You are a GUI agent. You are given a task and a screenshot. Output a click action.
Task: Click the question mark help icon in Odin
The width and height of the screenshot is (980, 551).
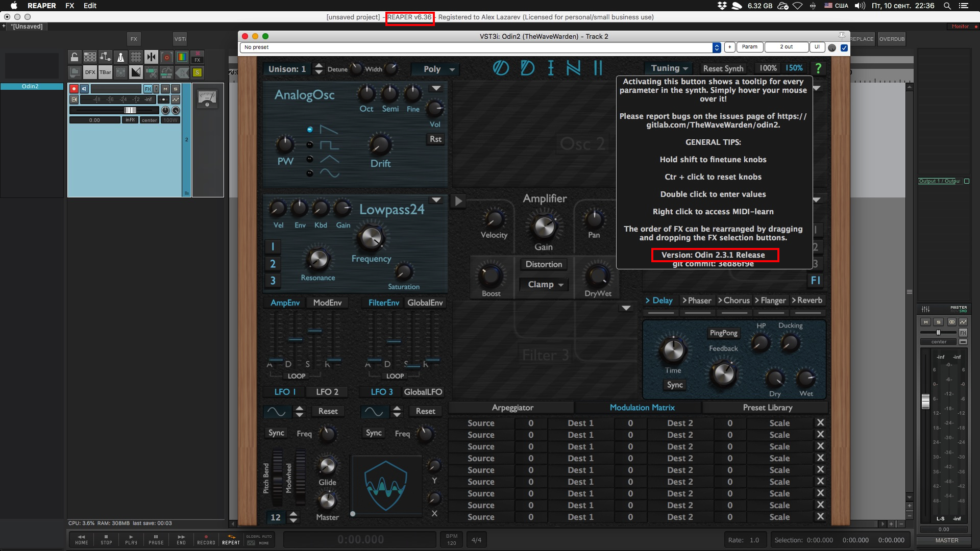click(x=819, y=68)
